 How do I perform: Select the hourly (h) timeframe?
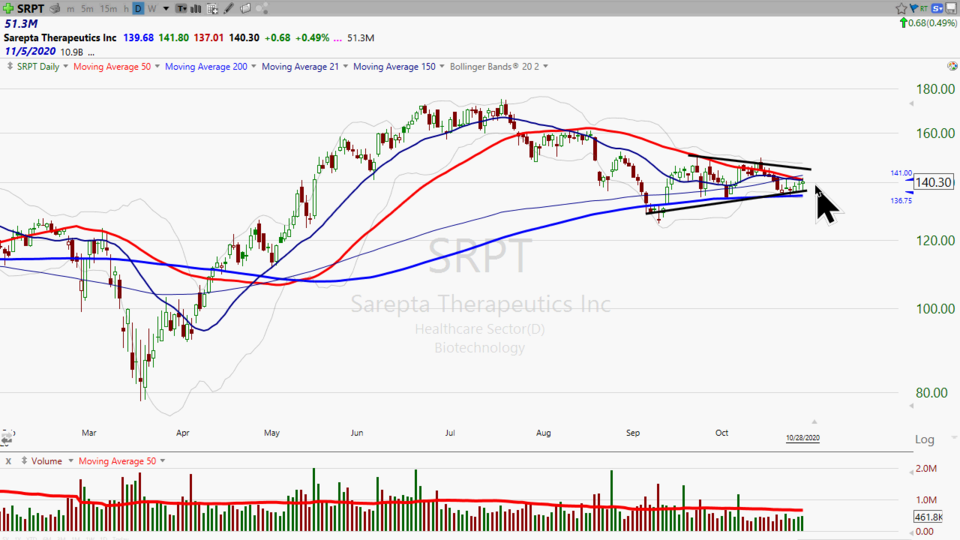126,9
